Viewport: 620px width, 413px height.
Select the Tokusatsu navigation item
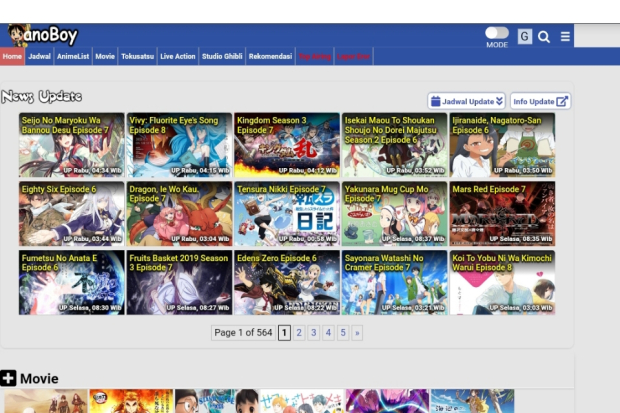(138, 57)
